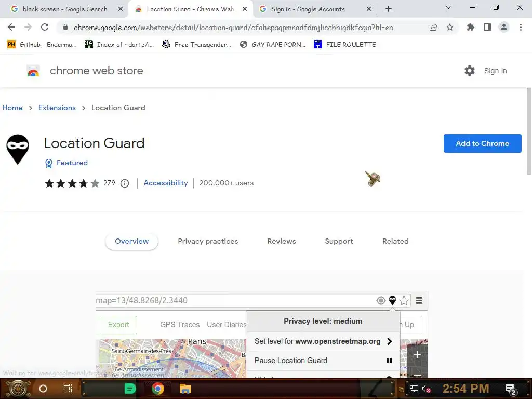The height and width of the screenshot is (399, 532).
Task: Click the browser forward arrow
Action: point(28,27)
